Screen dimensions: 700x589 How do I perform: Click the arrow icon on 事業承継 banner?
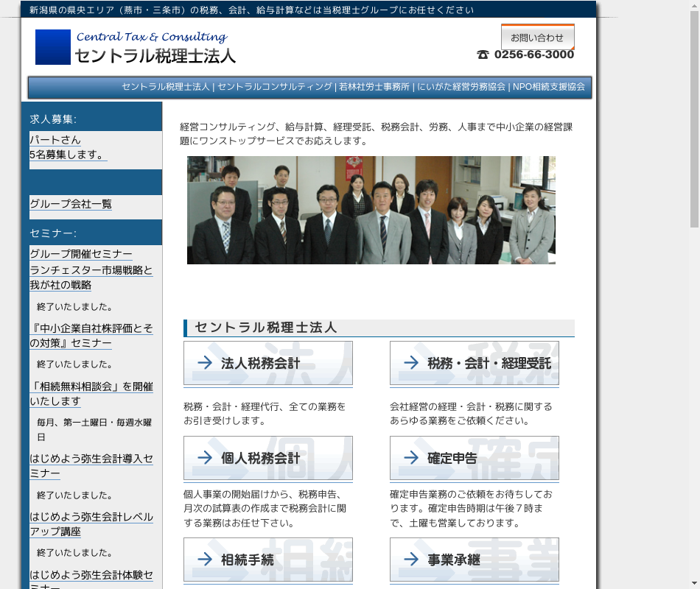[x=411, y=560]
